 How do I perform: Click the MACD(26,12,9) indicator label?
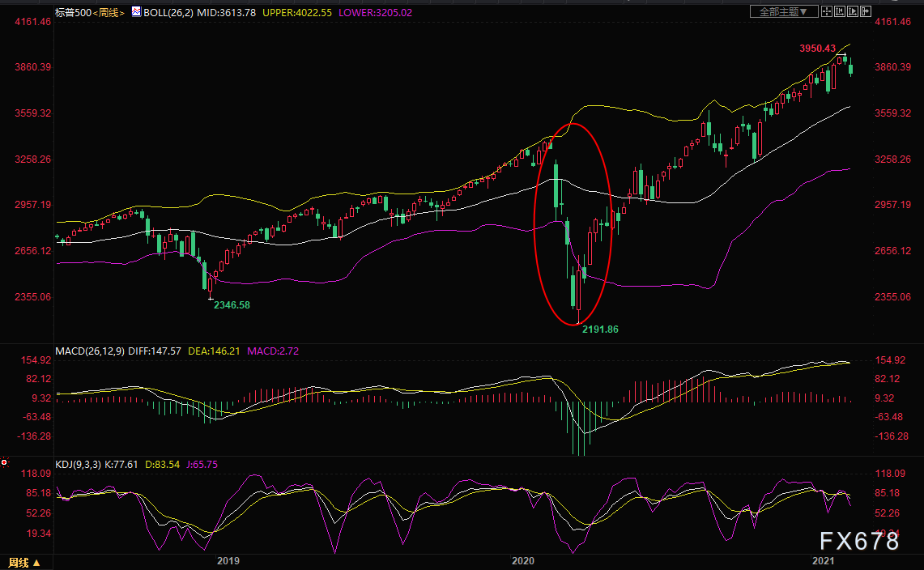click(x=90, y=351)
